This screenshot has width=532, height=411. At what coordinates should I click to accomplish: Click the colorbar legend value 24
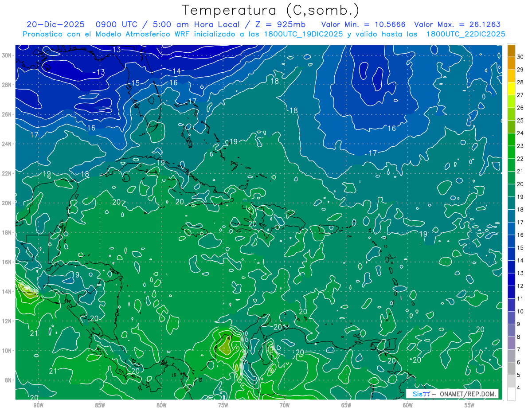click(x=520, y=133)
